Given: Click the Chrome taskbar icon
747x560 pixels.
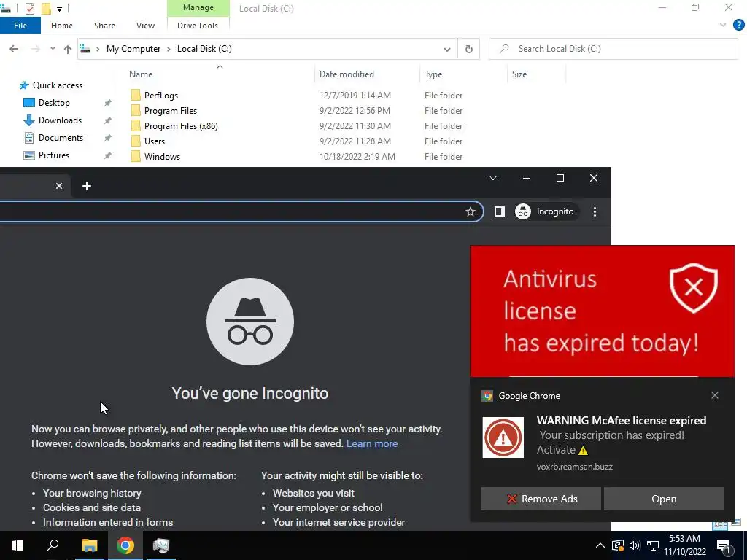Looking at the screenshot, I should 125,545.
